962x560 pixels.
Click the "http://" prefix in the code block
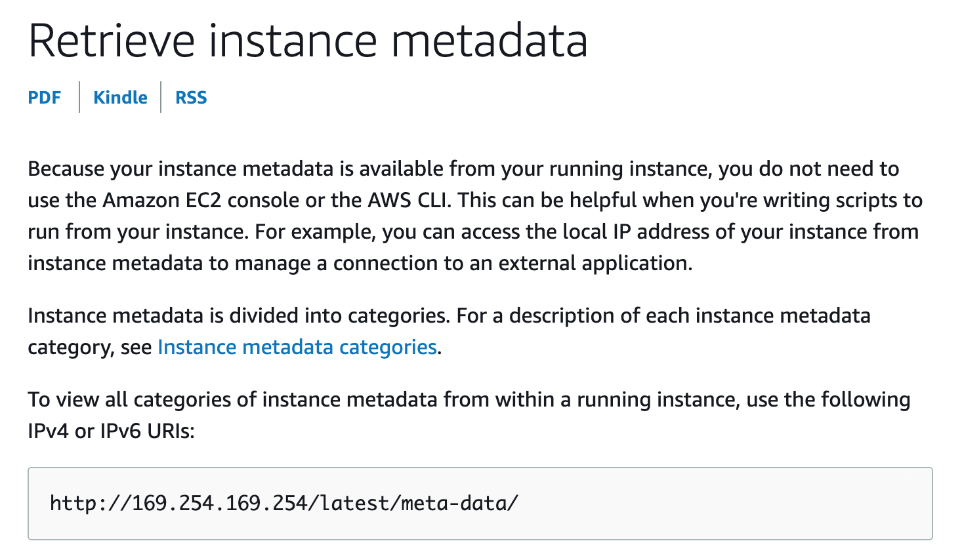point(90,504)
